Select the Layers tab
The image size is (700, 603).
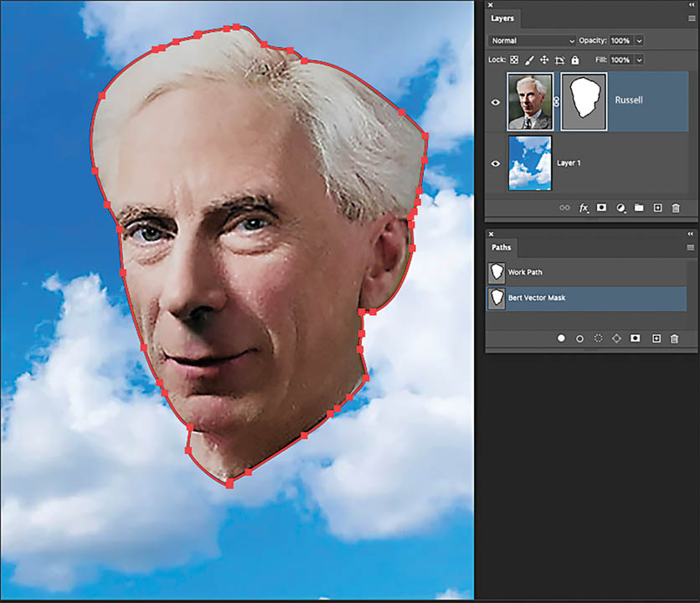click(502, 18)
